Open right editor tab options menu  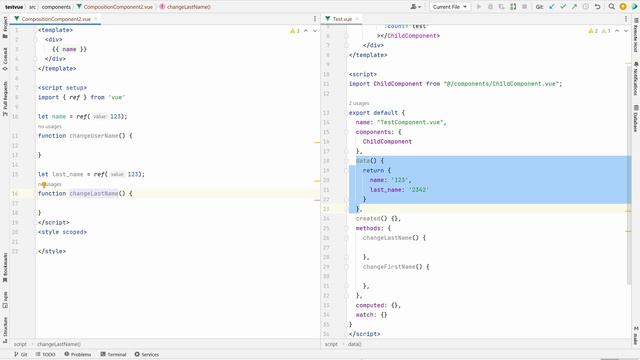coord(626,19)
